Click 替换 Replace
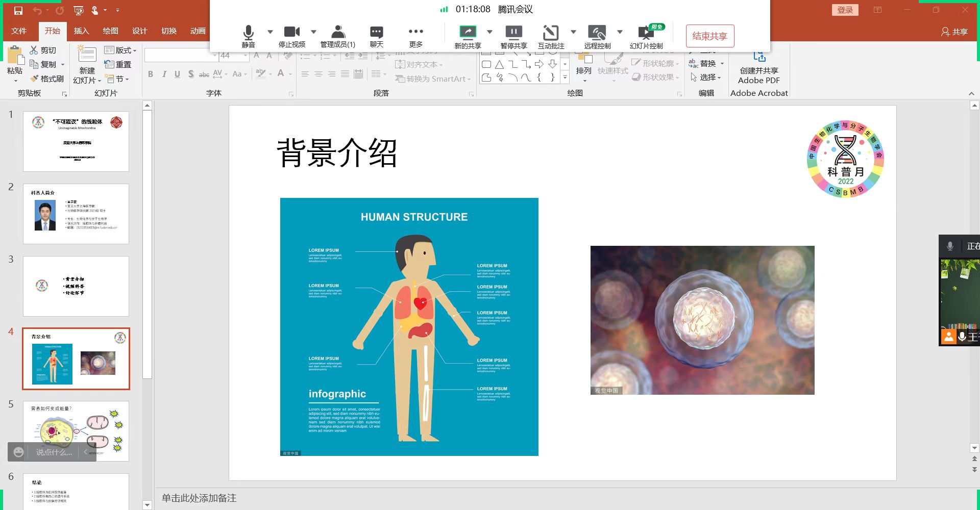 pos(702,63)
